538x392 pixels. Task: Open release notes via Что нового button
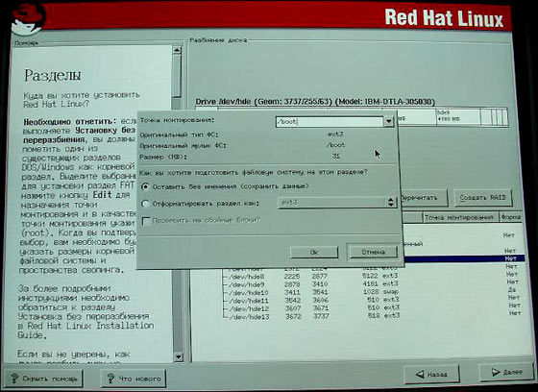pyautogui.click(x=134, y=379)
